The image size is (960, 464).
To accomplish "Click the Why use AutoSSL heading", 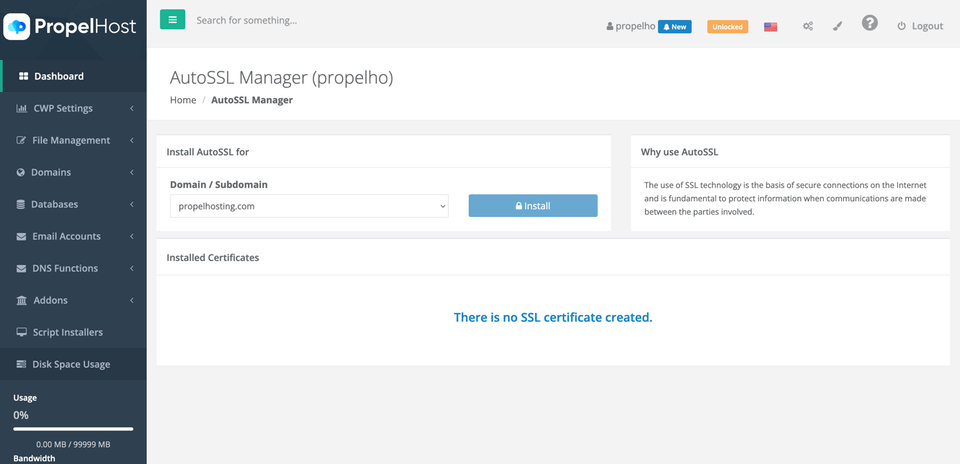I will pos(680,152).
